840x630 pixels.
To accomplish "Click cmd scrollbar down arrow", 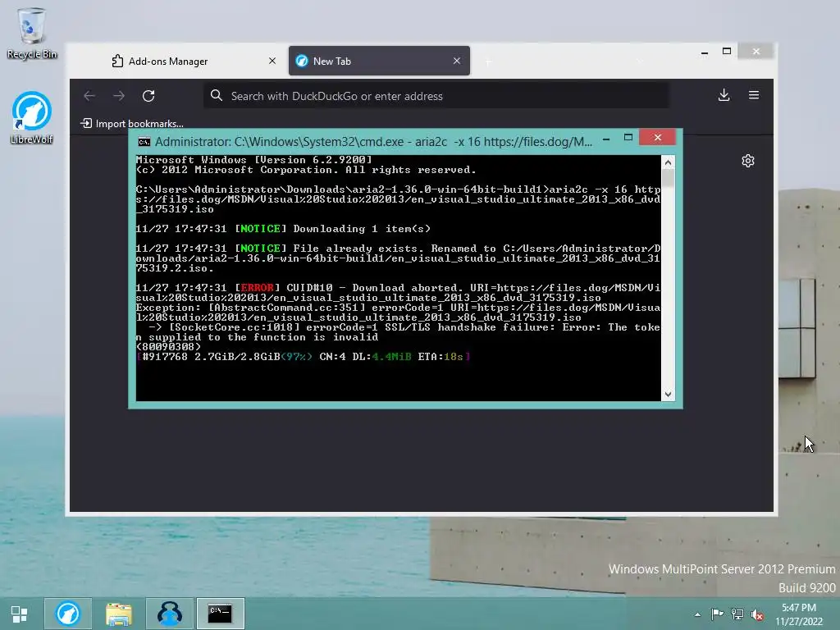I will coord(668,395).
